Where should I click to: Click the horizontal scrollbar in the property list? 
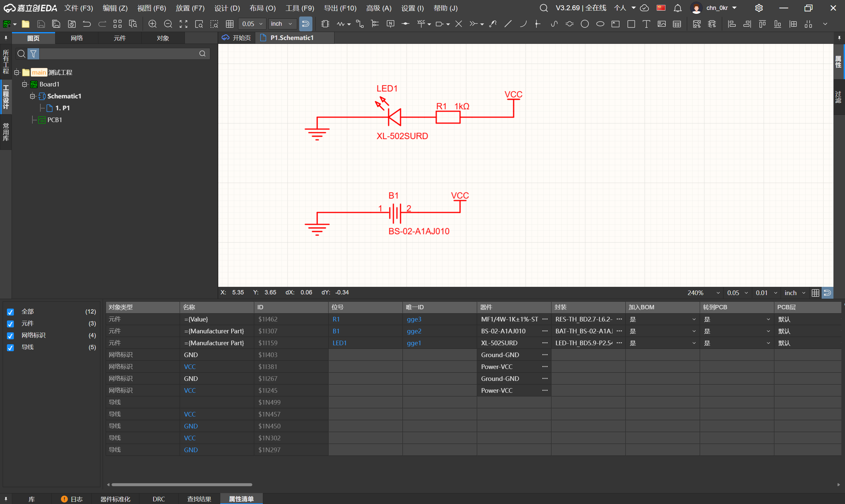coord(182,485)
